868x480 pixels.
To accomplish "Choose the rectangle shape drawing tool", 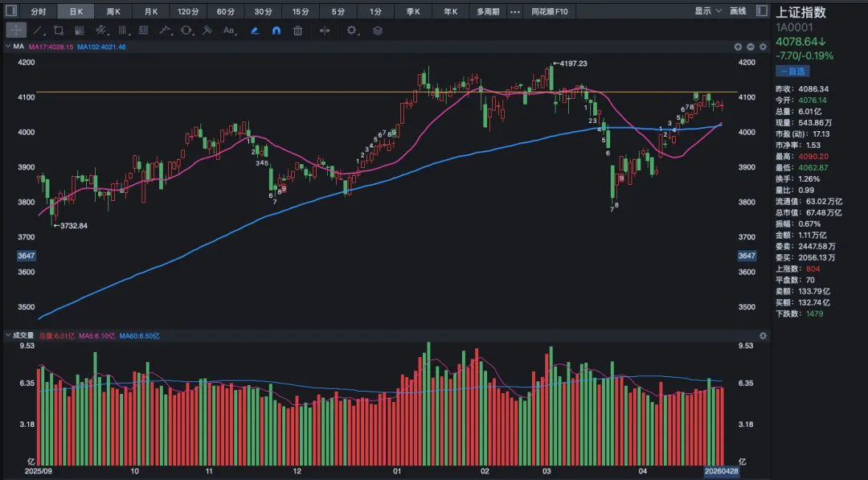I will click(59, 31).
